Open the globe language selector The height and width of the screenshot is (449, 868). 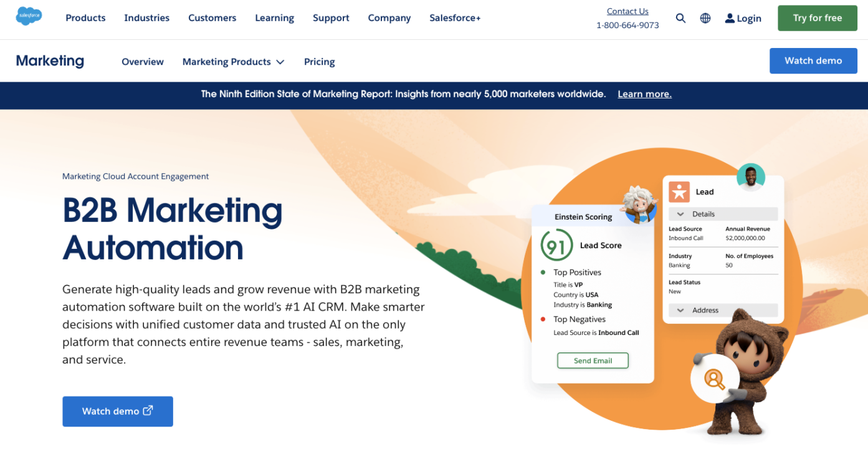(x=705, y=18)
